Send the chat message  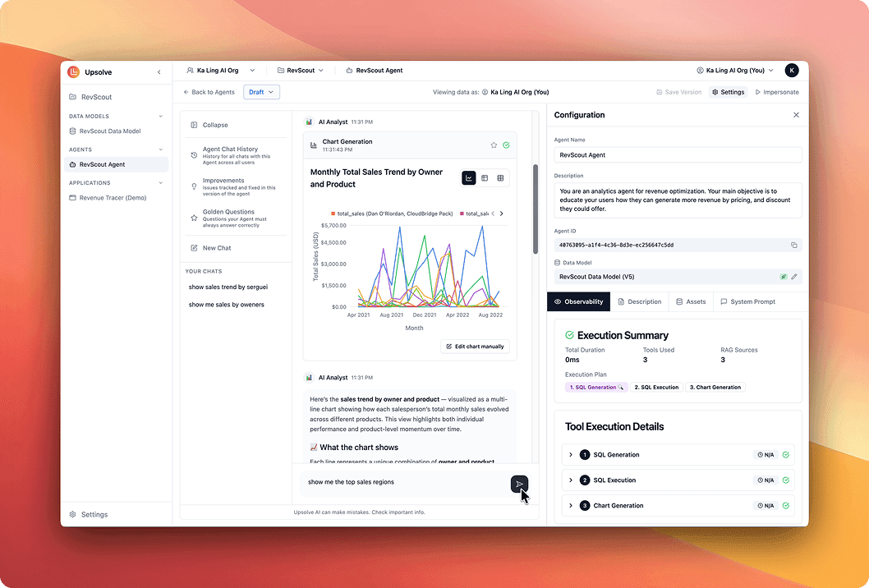(519, 484)
